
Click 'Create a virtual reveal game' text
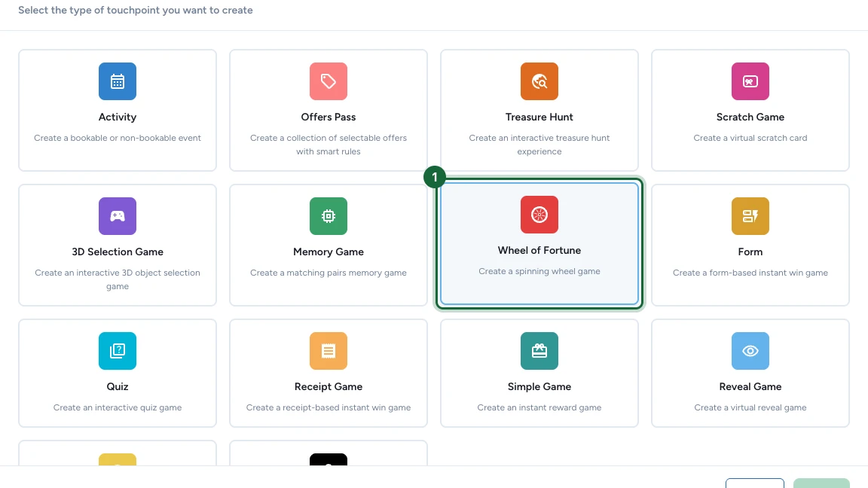tap(750, 407)
